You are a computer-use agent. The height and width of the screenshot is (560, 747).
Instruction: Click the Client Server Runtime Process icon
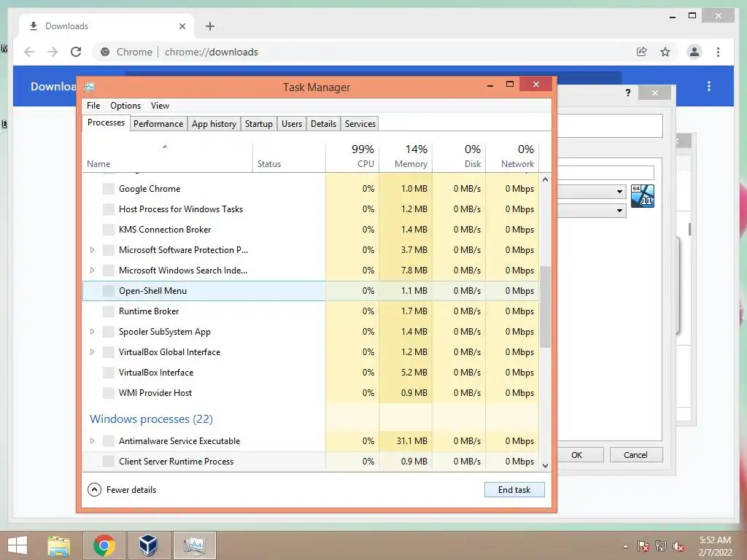[x=108, y=462]
